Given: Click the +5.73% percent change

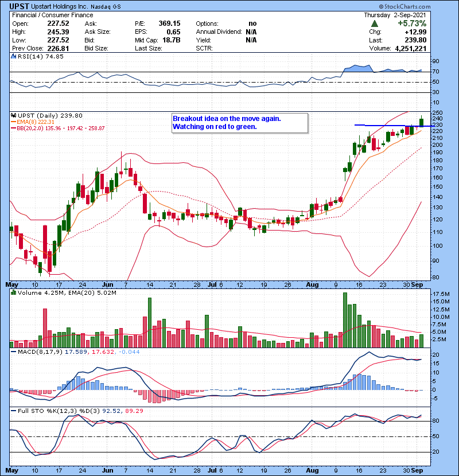Looking at the screenshot, I should pyautogui.click(x=412, y=24).
